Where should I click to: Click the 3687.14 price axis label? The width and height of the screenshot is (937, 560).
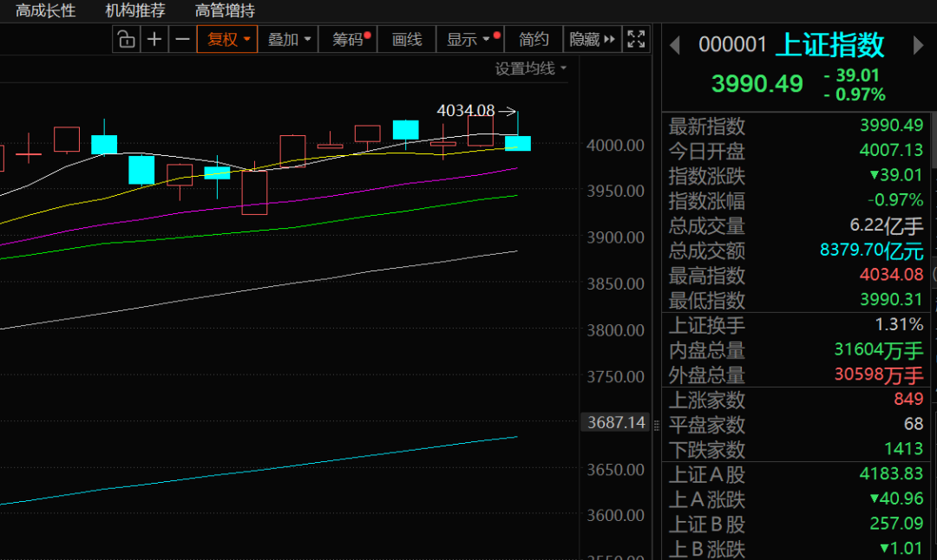(616, 423)
